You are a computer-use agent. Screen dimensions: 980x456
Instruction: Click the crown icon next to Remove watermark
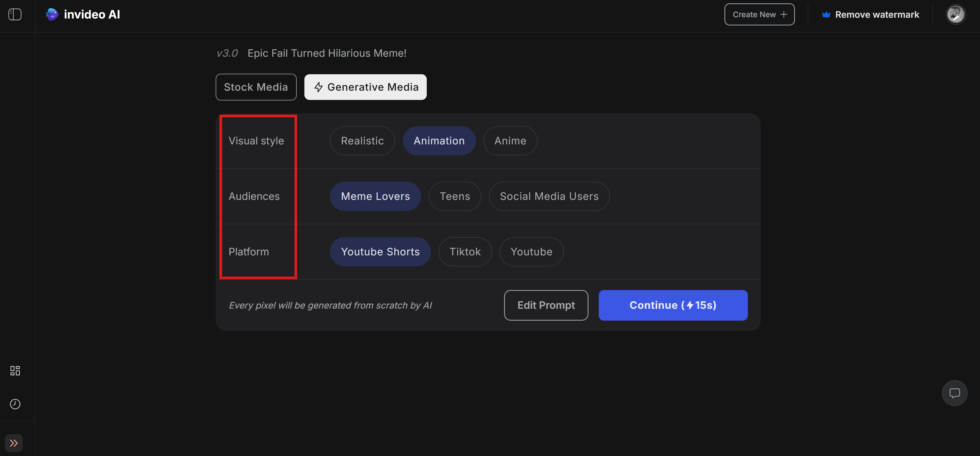826,14
